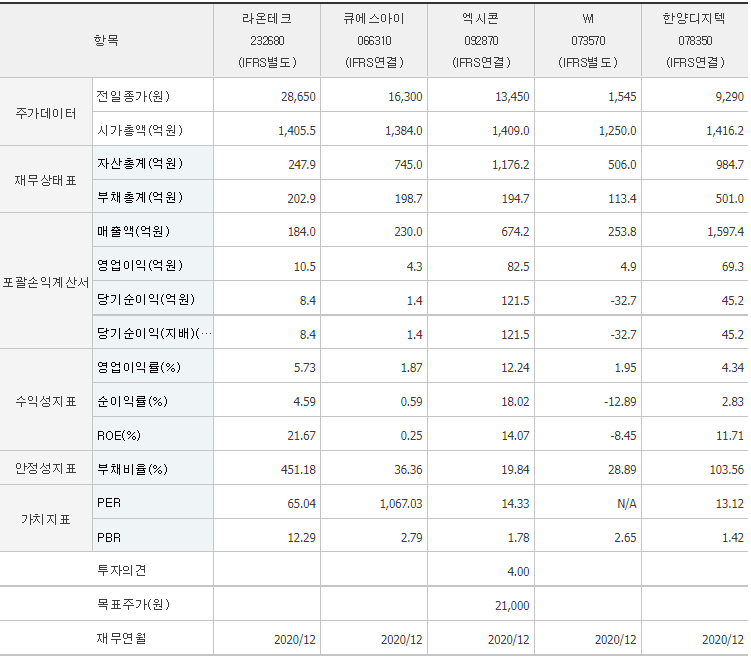The image size is (751, 657).
Task: Click the 투자의견 row label
Action: (x=121, y=570)
